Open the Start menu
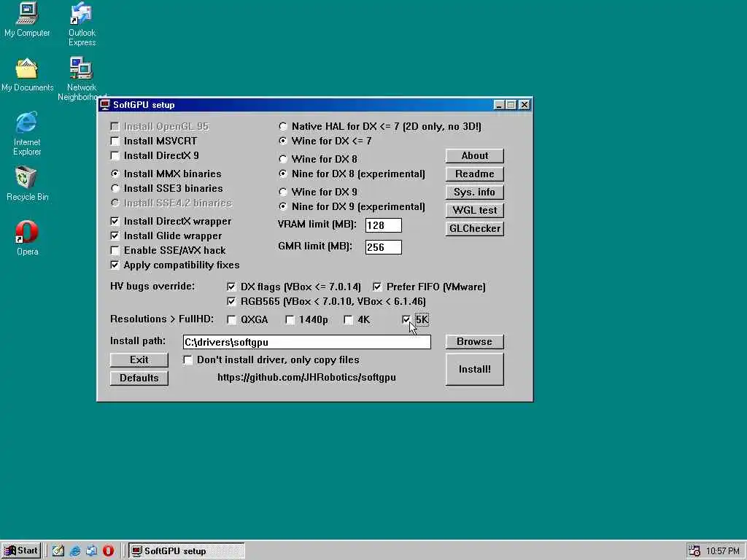747x560 pixels. [21, 551]
